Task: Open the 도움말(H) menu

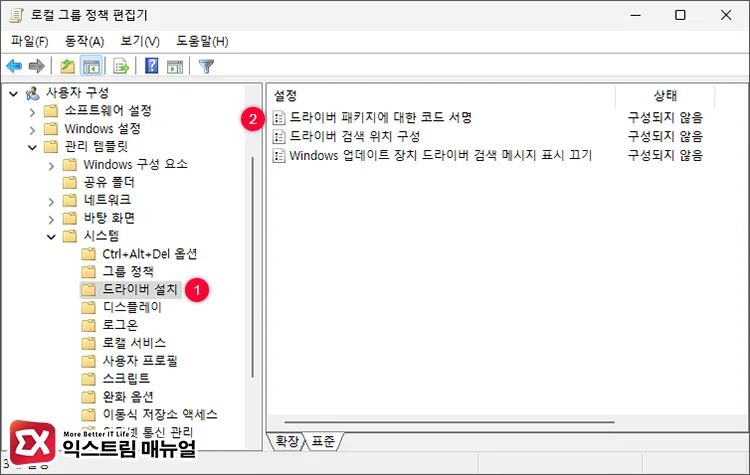Action: (202, 42)
